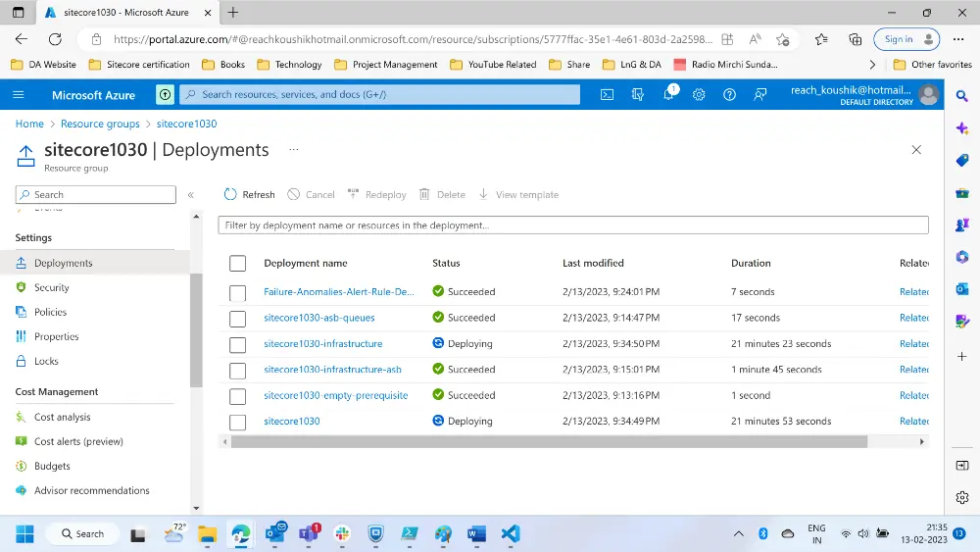Check the sitecore1030-infrastructure-ash checkbox
The width and height of the screenshot is (980, 552).
(x=237, y=370)
